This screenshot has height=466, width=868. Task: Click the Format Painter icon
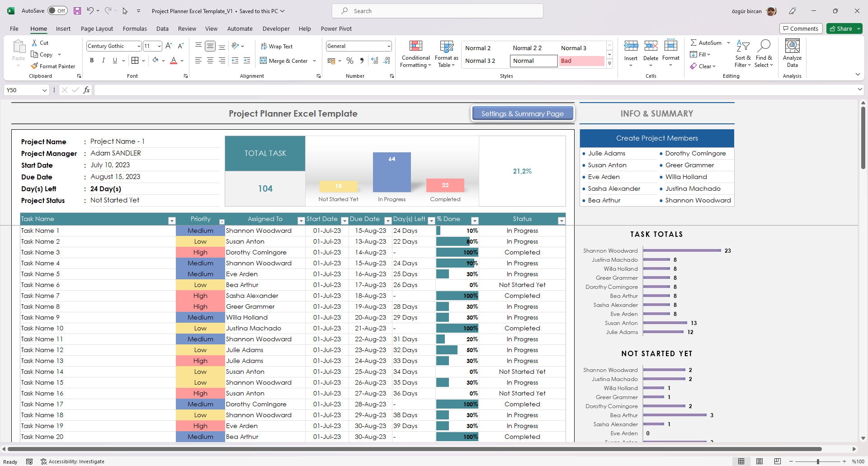34,66
